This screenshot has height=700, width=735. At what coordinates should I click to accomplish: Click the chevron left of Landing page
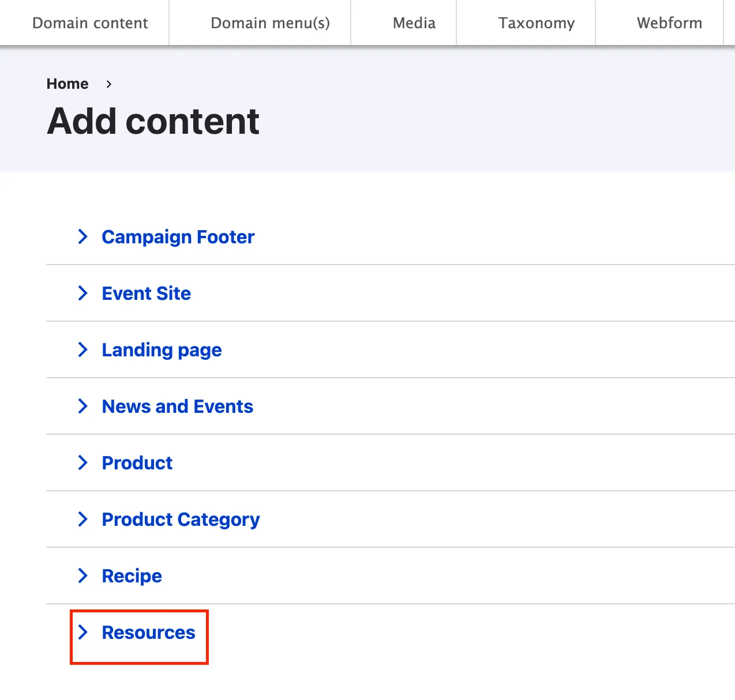[x=83, y=349]
